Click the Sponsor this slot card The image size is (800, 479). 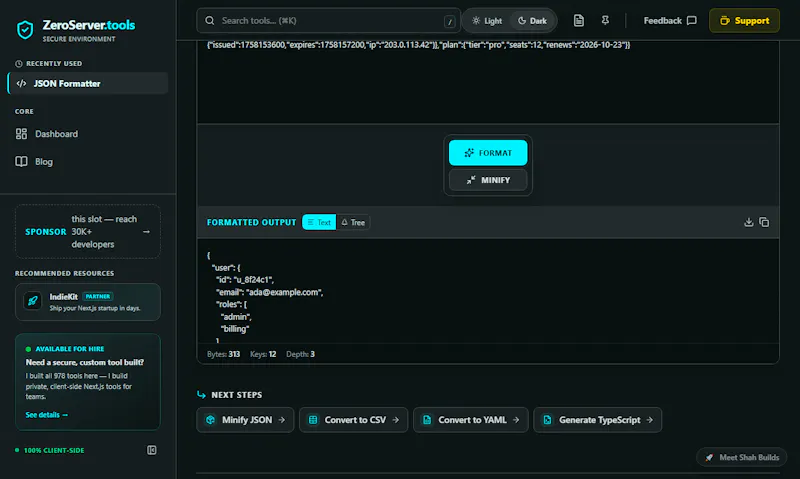coord(88,232)
